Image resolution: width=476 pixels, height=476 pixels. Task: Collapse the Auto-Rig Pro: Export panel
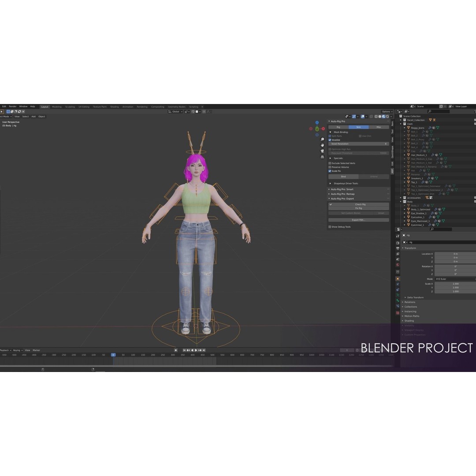(329, 198)
